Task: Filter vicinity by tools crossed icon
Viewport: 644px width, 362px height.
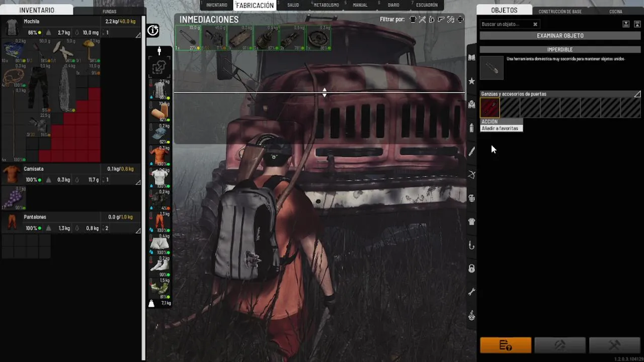Action: click(422, 20)
